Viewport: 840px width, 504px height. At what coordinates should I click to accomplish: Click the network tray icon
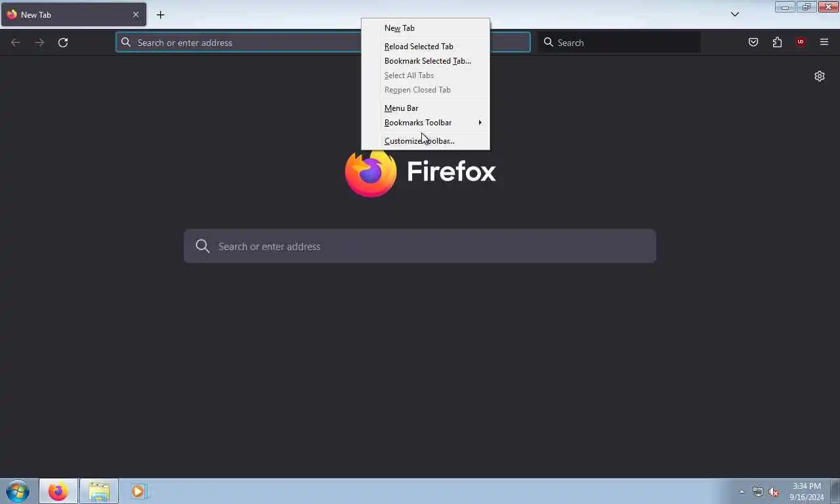pos(758,492)
